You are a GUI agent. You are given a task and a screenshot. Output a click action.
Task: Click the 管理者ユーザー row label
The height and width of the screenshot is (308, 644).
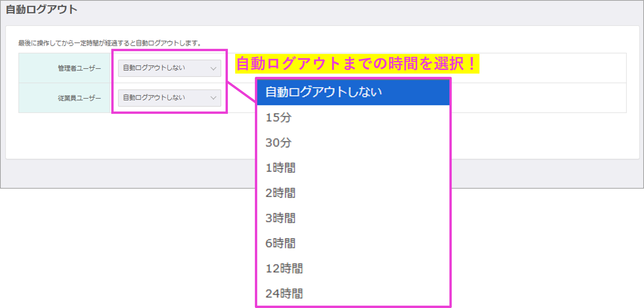[x=79, y=68]
